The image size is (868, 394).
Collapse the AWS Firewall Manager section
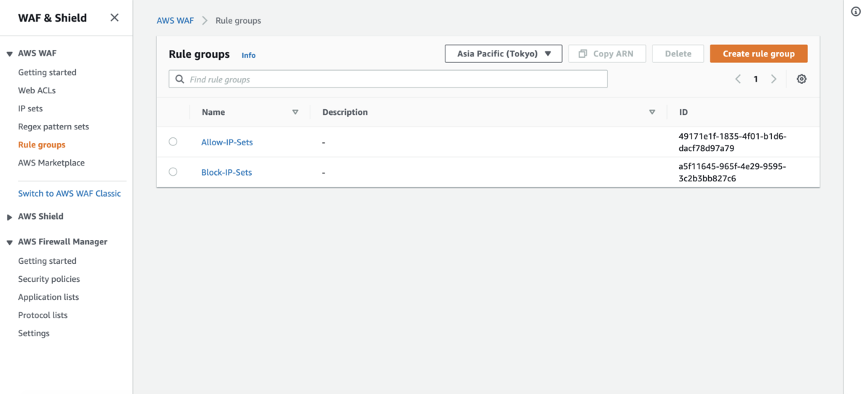(x=10, y=242)
